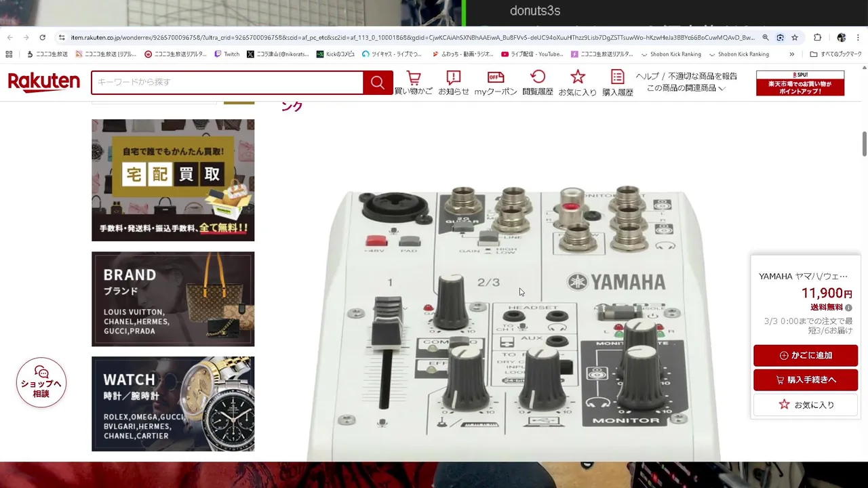Click the info icon next to 送料無料

tap(848, 308)
